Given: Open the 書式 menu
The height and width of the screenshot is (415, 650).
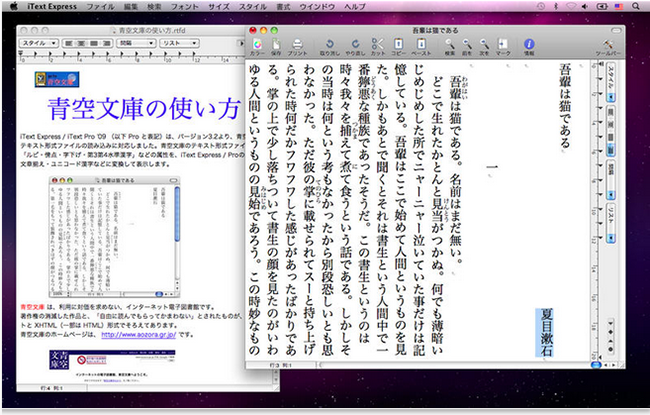Looking at the screenshot, I should (x=284, y=6).
